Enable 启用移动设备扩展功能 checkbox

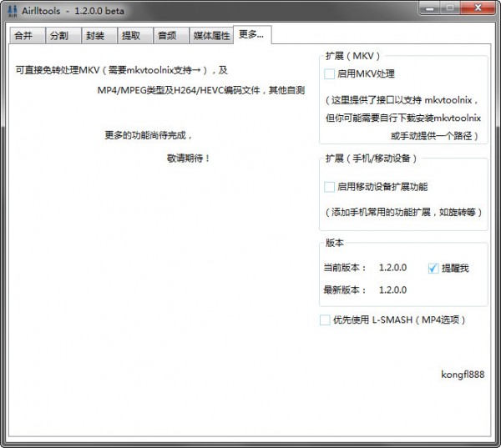(x=330, y=187)
